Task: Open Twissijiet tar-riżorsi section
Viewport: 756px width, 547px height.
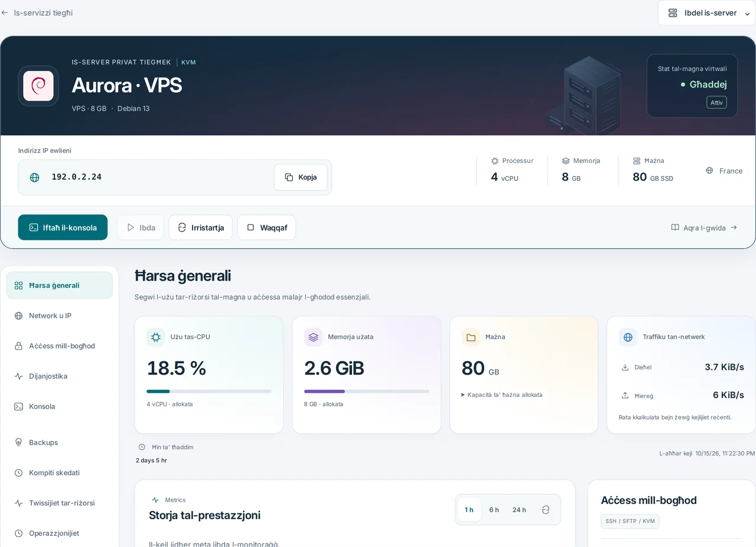Action: click(x=60, y=503)
